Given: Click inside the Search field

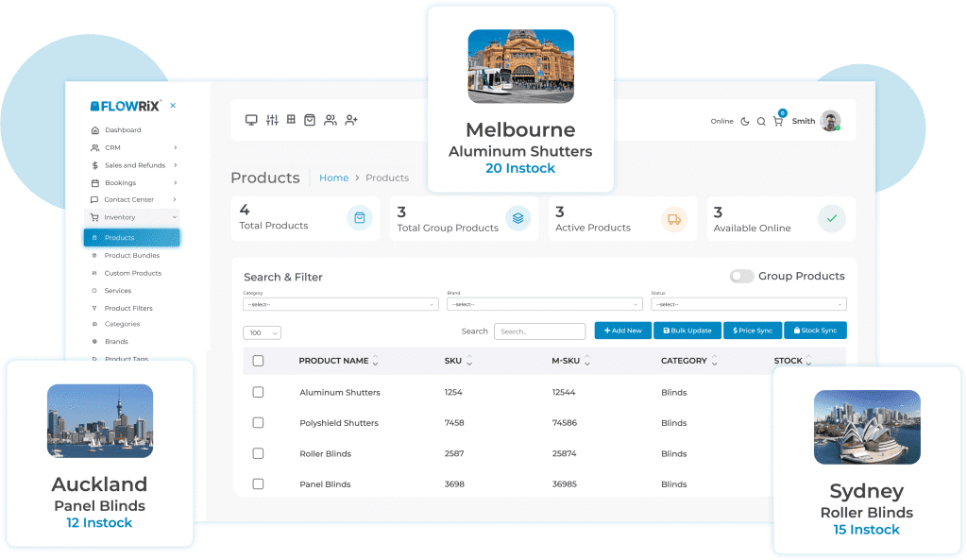Looking at the screenshot, I should point(539,331).
